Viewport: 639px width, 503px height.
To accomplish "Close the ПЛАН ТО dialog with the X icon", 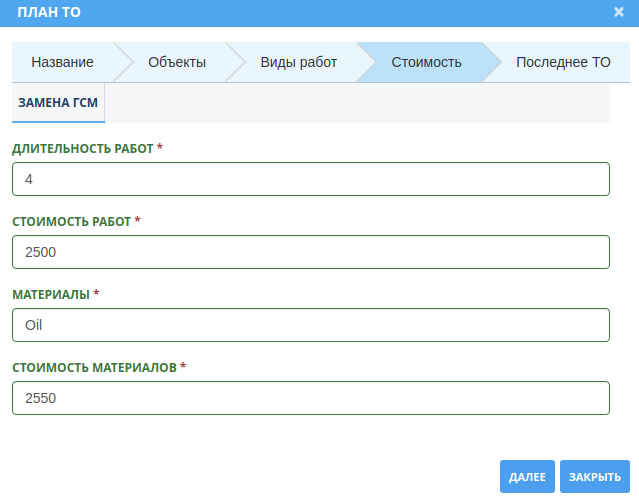I will [x=619, y=12].
